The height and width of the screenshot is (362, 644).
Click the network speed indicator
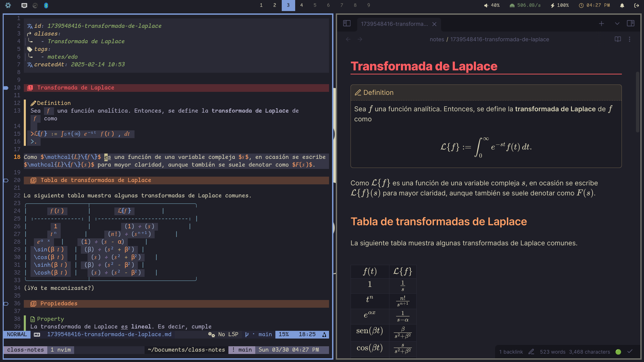(525, 5)
